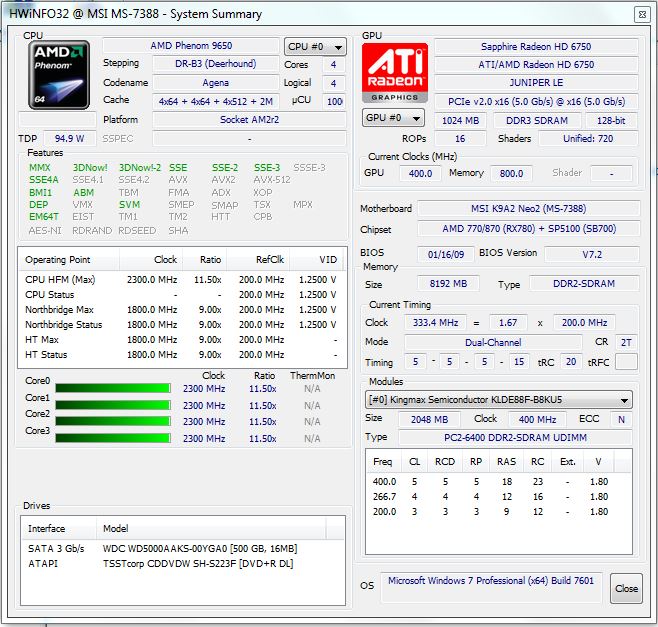This screenshot has width=658, height=627.
Task: Click the empty tRFC field
Action: tap(626, 362)
